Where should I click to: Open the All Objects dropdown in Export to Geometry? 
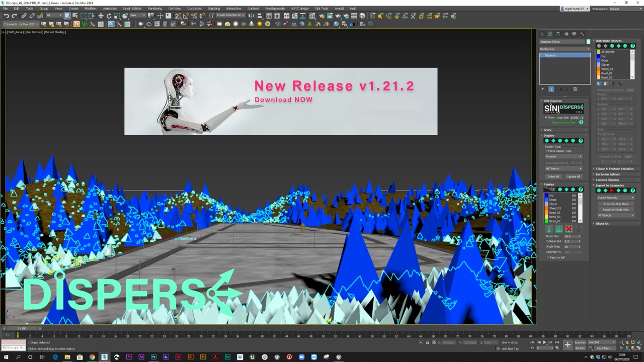pos(616,215)
